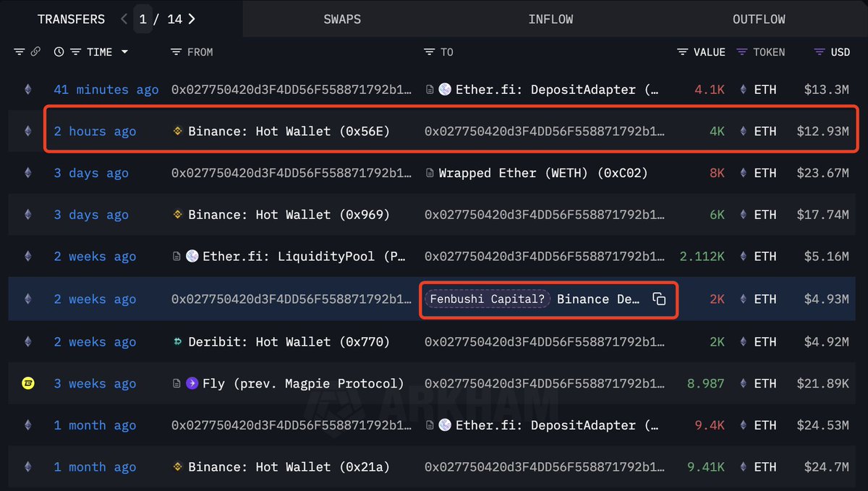Click the $12.93M USD amount

(822, 131)
